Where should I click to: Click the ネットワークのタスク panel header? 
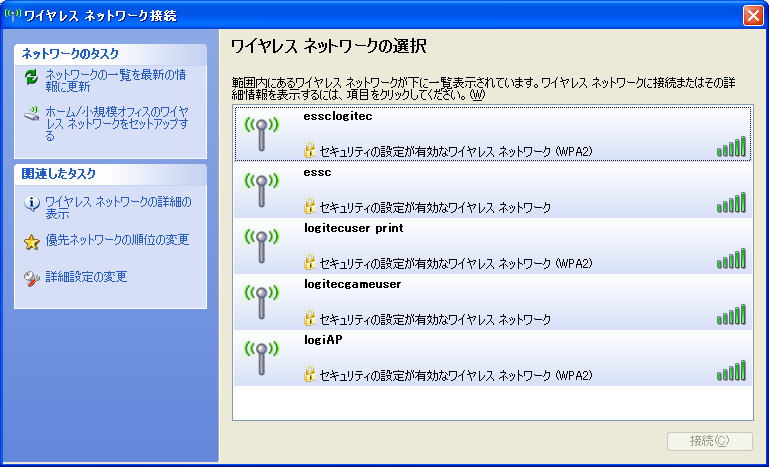[110, 54]
